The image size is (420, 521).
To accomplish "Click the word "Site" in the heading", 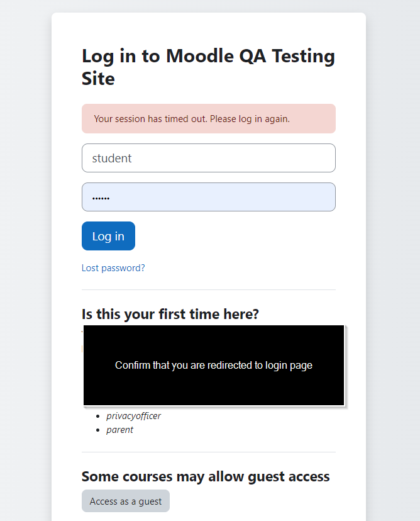I will click(98, 79).
